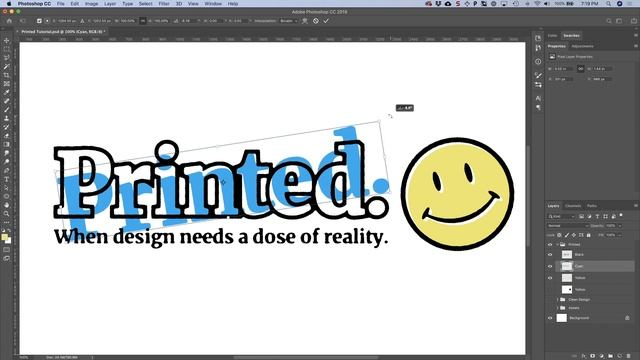Open the File menu
Screen dimensions: 640x360
tap(61, 4)
